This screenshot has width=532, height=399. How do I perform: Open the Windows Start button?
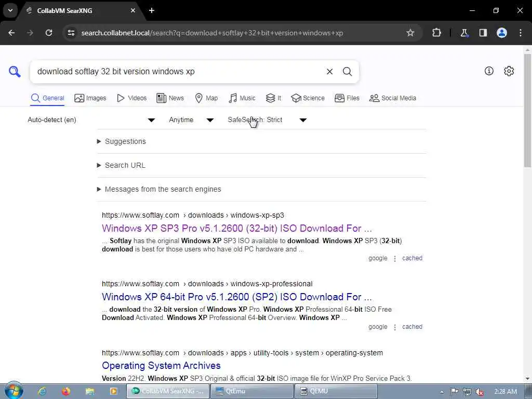pyautogui.click(x=14, y=391)
